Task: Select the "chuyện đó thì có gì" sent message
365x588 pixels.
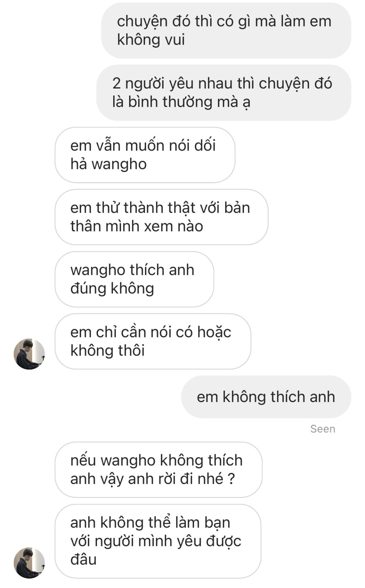Action: [226, 31]
